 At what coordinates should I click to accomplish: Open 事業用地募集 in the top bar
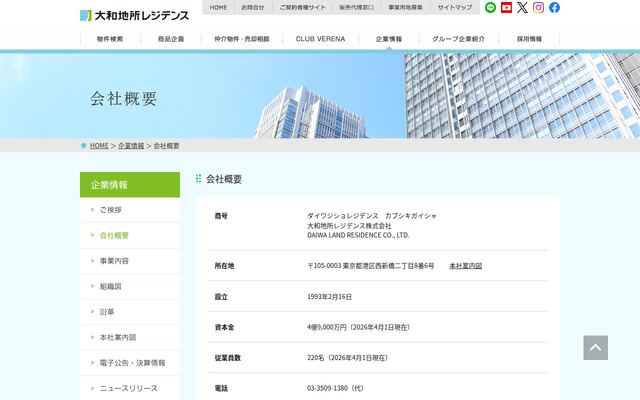[x=405, y=7]
